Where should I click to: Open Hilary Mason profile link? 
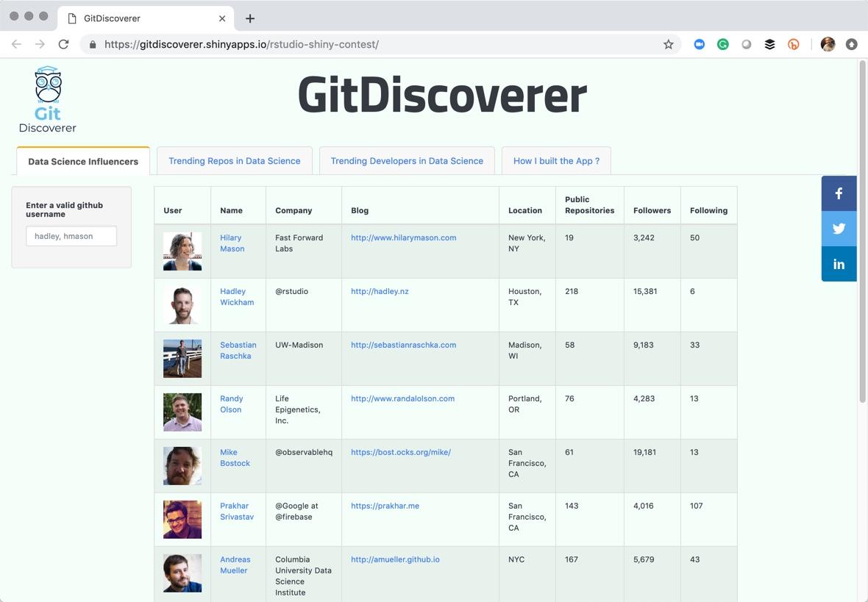click(x=232, y=243)
